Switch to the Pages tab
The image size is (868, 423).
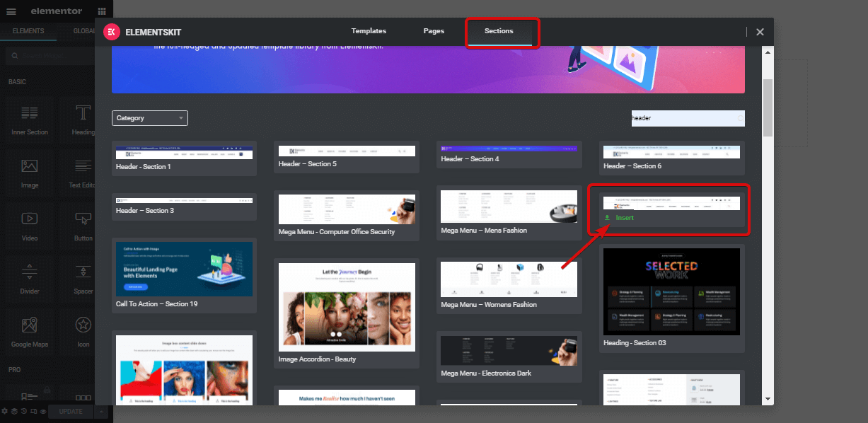[434, 31]
